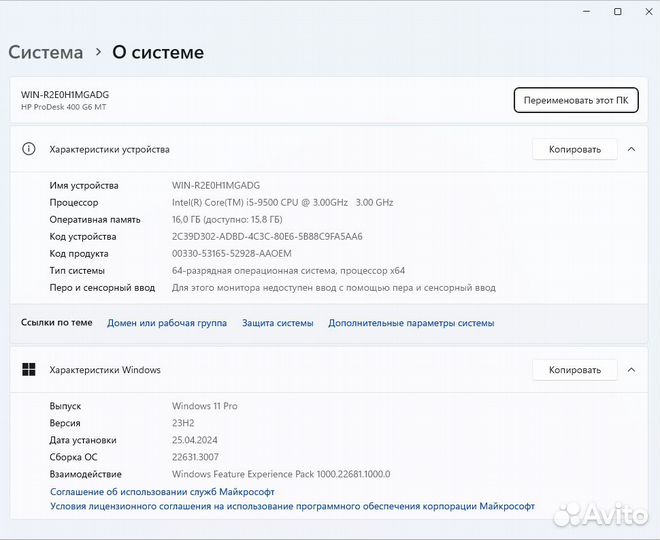Open Домен или рабочая группа link
The image size is (660, 540).
[x=167, y=323]
